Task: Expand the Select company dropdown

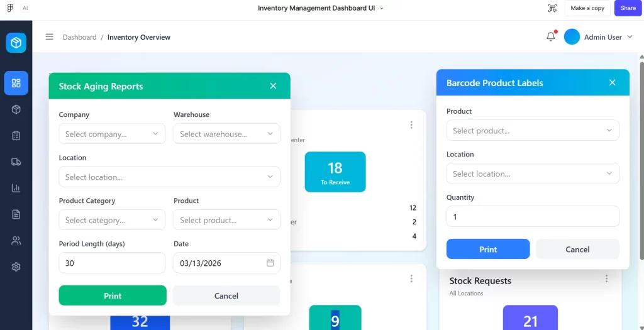Action: tap(112, 134)
